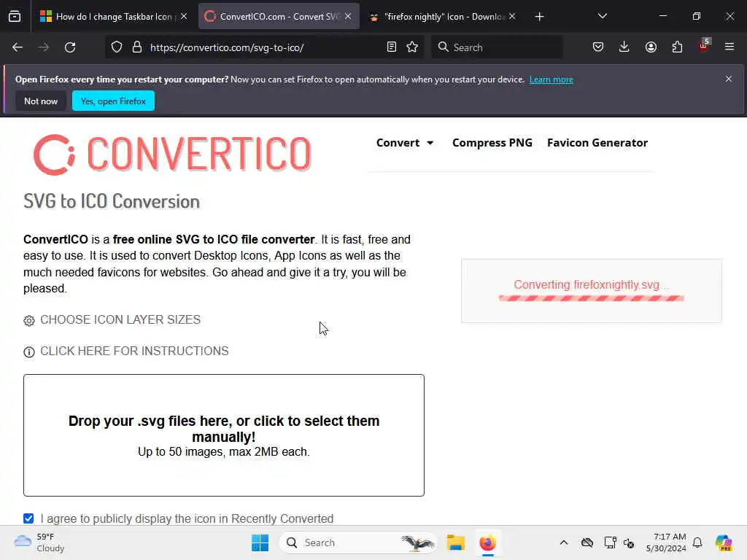747x560 pixels.
Task: Open Firefox View in the tab bar
Action: coord(15,17)
